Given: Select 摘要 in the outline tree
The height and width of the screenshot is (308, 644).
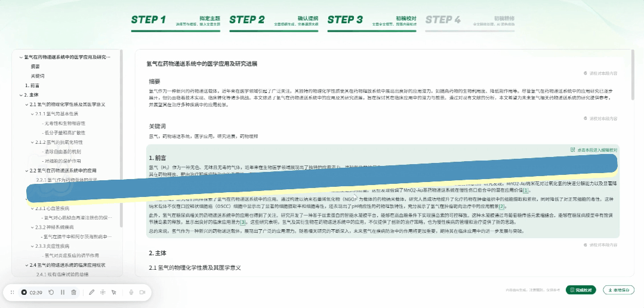Looking at the screenshot, I should click(35, 66).
